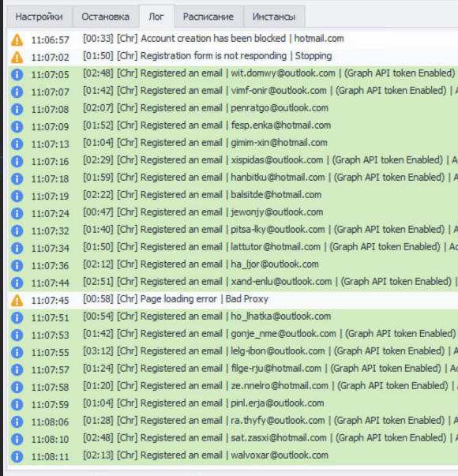Select the Registration form not responding line
This screenshot has width=458, height=476.
pos(233,57)
